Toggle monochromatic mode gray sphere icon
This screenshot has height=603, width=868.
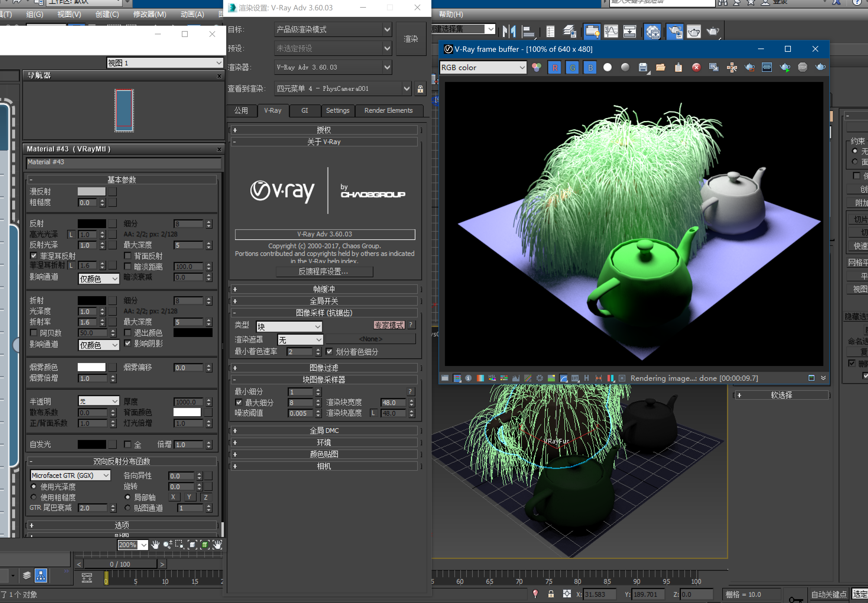tap(625, 68)
